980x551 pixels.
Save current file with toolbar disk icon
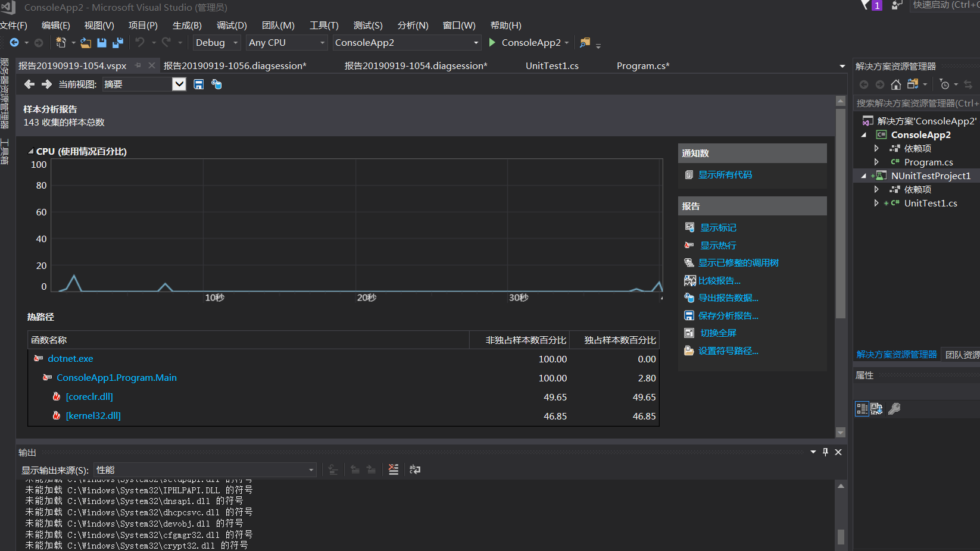102,43
